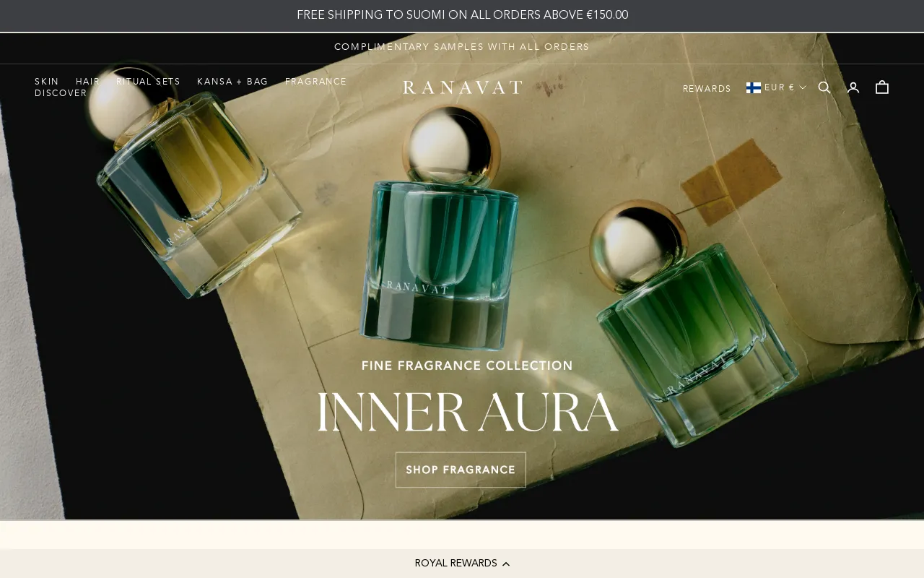Click the free shipping announcement bar
The image size is (924, 578).
pyautogui.click(x=462, y=15)
